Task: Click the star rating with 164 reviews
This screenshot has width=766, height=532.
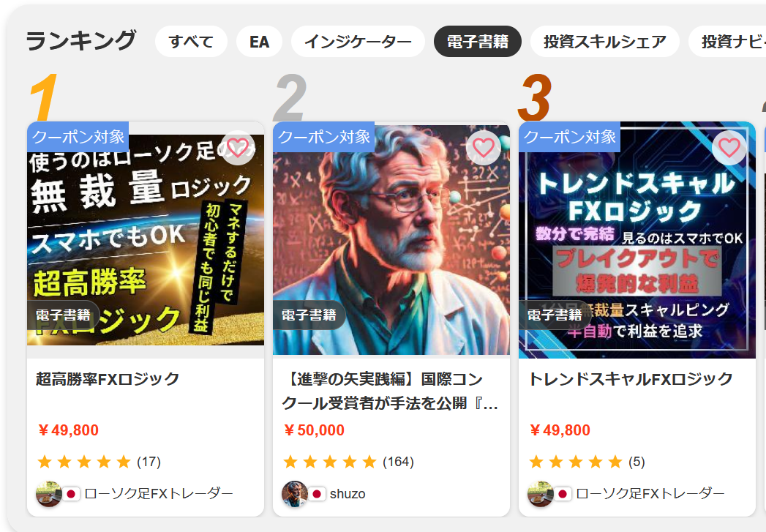Action: (348, 462)
